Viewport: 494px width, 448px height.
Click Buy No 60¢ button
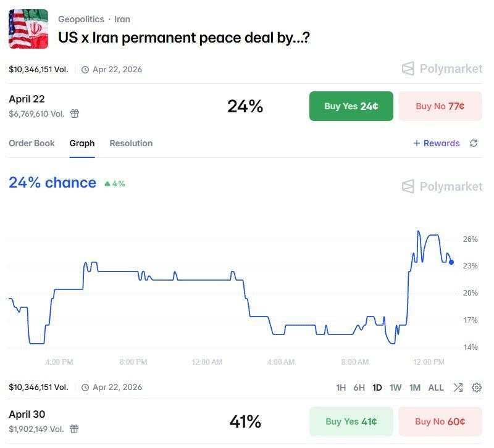[440, 421]
